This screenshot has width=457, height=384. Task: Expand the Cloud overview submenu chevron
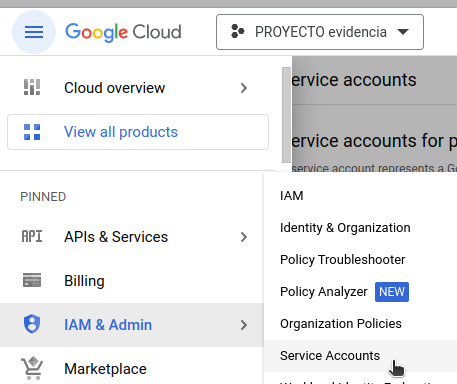244,88
